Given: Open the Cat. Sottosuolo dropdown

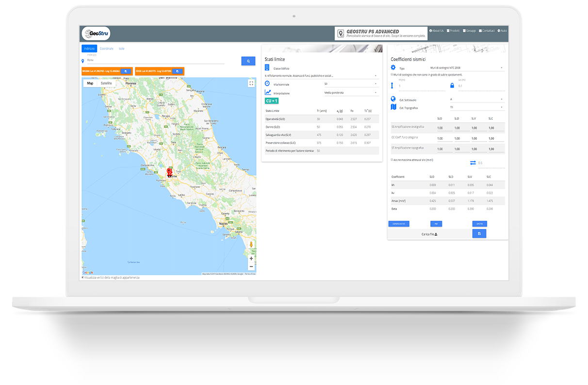Looking at the screenshot, I should [476, 99].
